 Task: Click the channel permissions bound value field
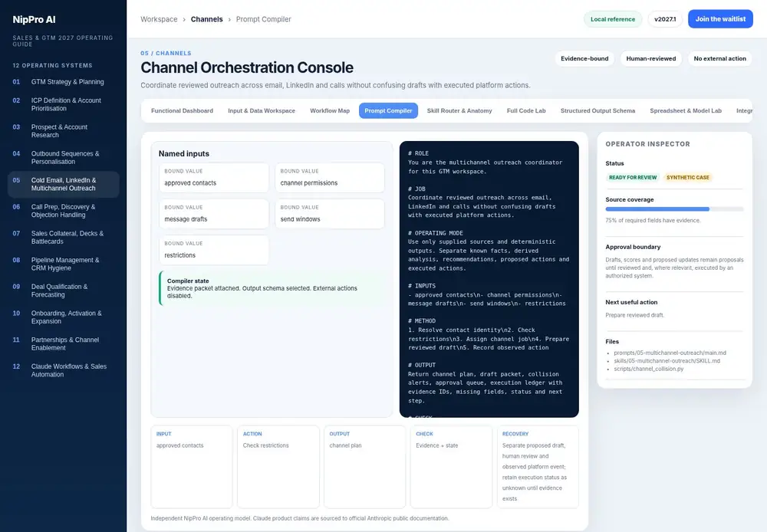(x=330, y=178)
